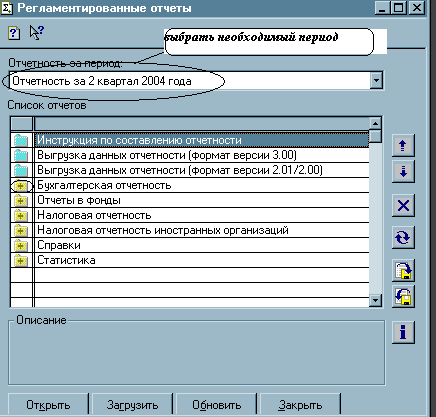Screen dimensions: 436x417
Task: Click the Закрыть button
Action: [x=300, y=405]
